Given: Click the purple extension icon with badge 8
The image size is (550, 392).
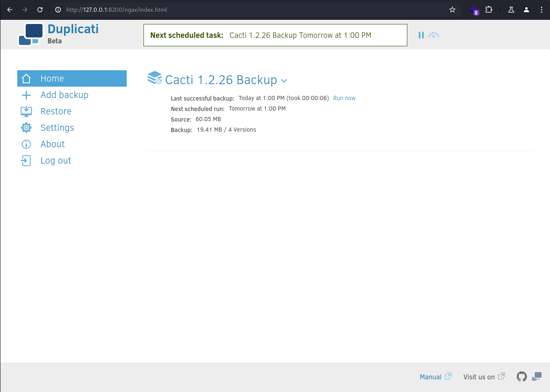Looking at the screenshot, I should pos(474,10).
